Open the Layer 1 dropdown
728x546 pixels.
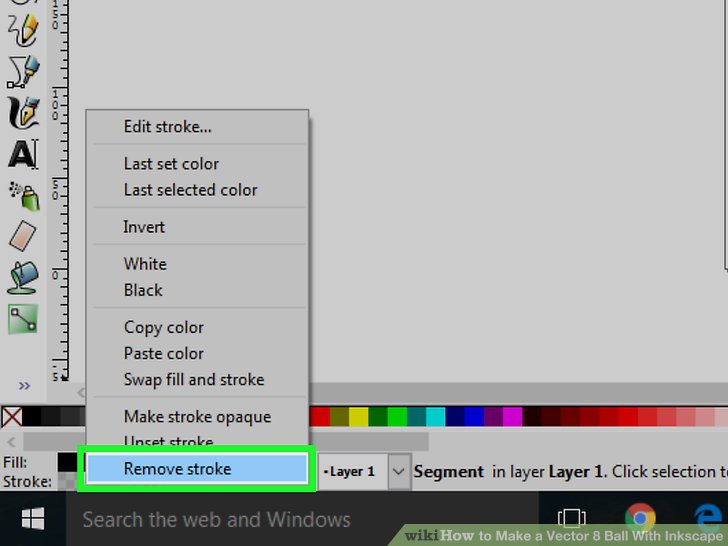click(364, 472)
